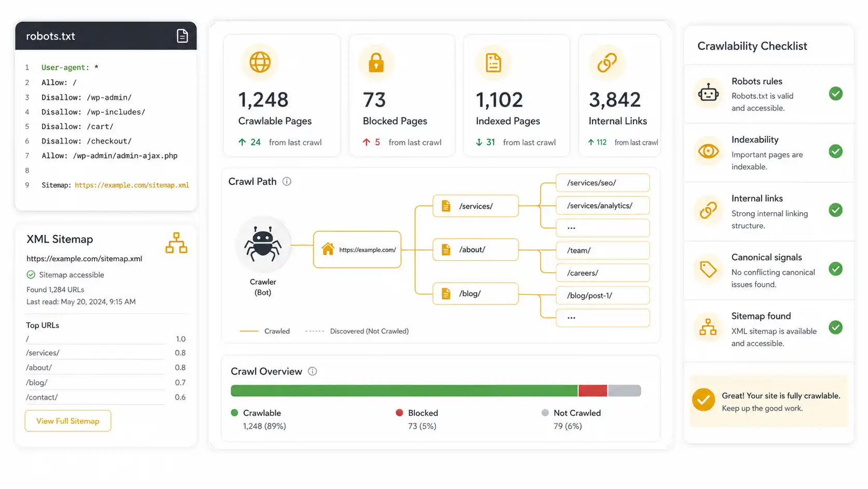The width and height of the screenshot is (868, 489).
Task: Click the chain link icon above Internal Links
Action: click(x=607, y=63)
